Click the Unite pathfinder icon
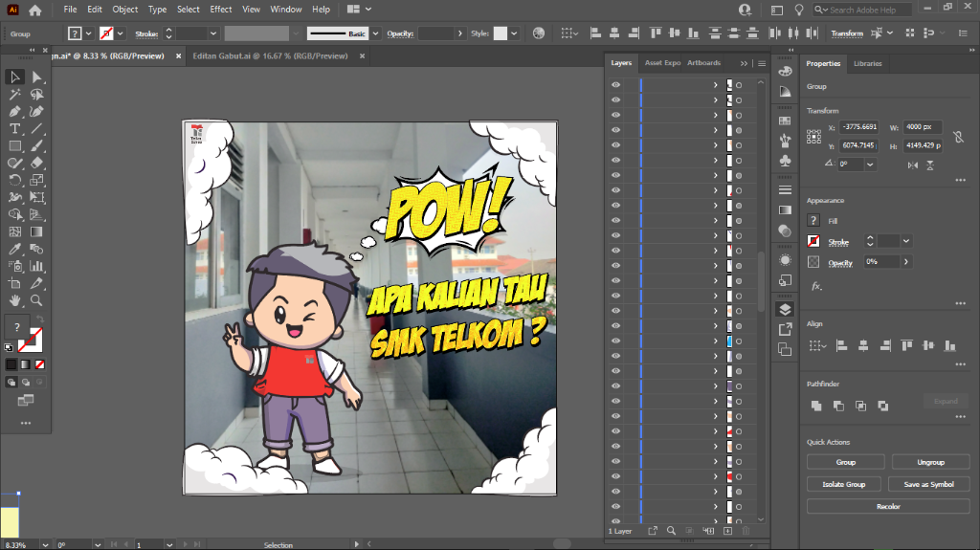980x550 pixels. pyautogui.click(x=816, y=406)
